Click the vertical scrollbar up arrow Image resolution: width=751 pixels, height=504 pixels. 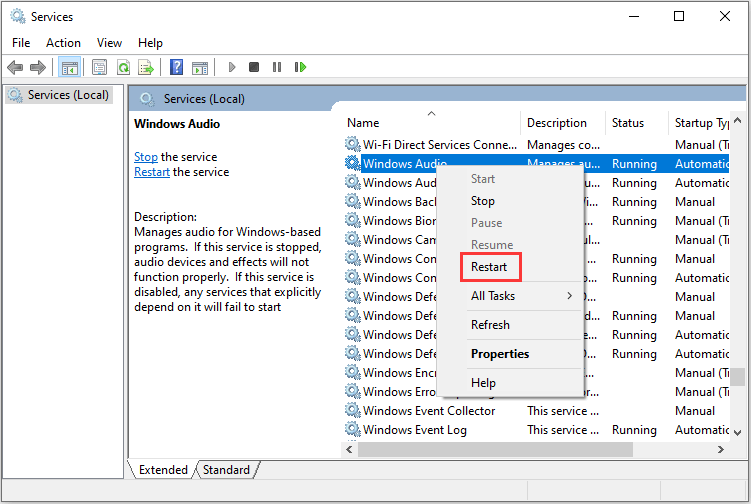click(737, 120)
